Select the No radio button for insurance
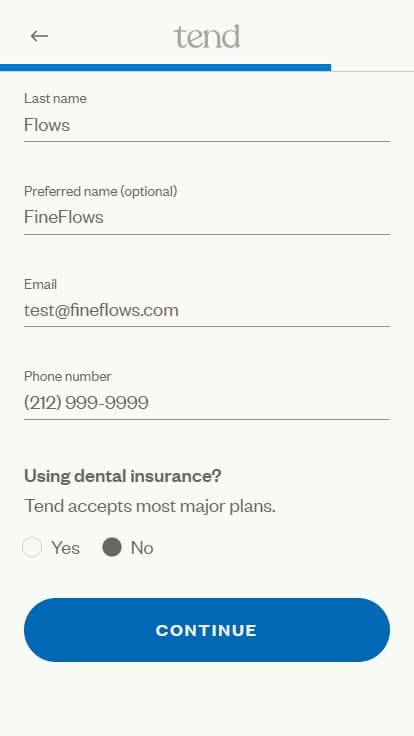 pos(112,547)
